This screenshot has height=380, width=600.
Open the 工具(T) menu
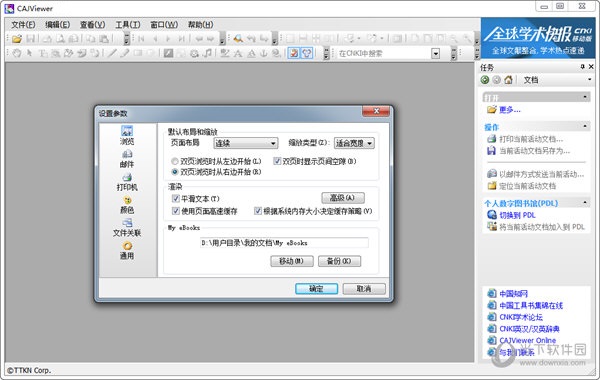point(128,25)
